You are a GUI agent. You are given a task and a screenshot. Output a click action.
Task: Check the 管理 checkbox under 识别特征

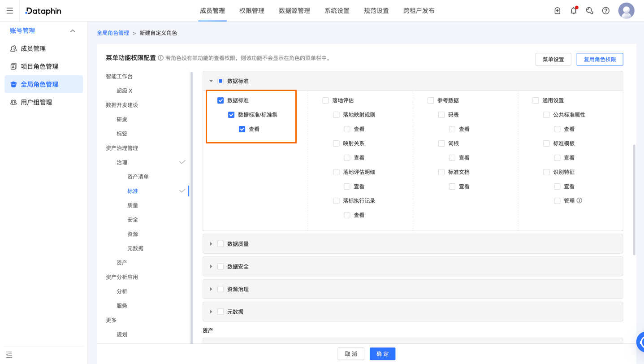click(x=557, y=201)
